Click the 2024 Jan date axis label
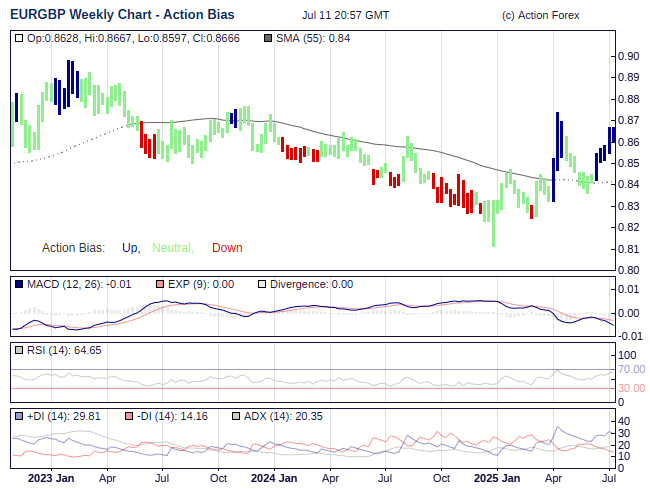This screenshot has height=489, width=650. [x=273, y=478]
